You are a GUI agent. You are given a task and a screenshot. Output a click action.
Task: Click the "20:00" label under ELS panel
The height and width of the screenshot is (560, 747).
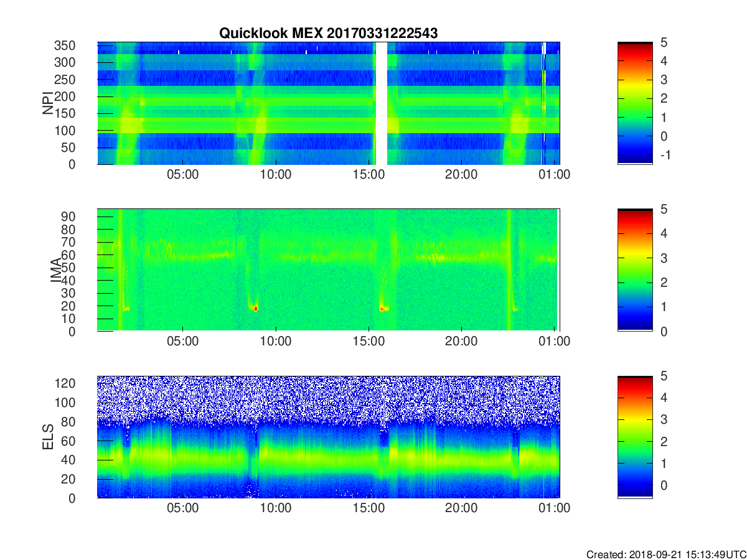tap(461, 508)
